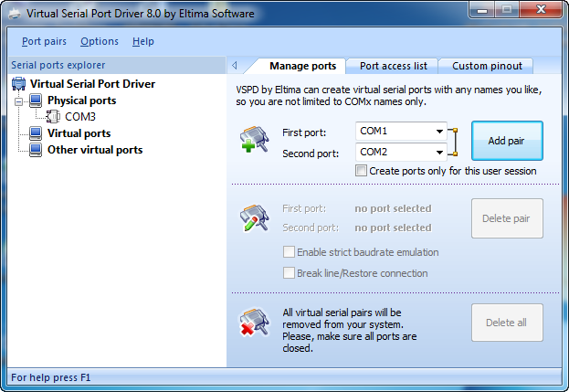The width and height of the screenshot is (569, 392).
Task: Click the application icon in title bar
Action: pyautogui.click(x=15, y=14)
